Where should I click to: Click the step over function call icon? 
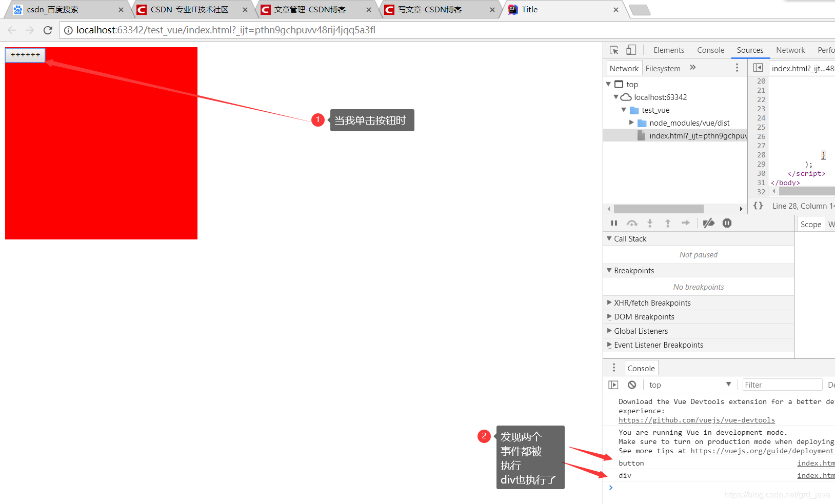pos(632,223)
